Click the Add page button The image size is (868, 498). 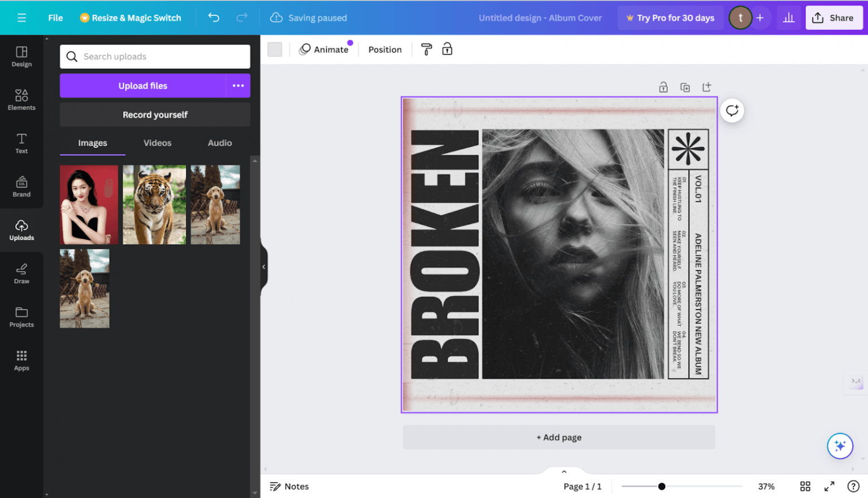pos(559,438)
